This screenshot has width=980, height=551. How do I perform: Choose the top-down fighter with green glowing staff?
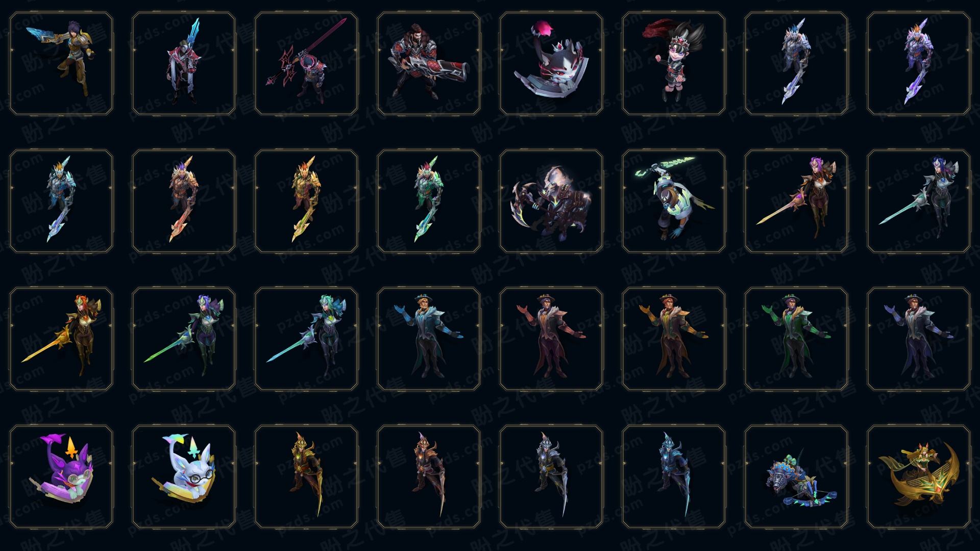tap(674, 201)
